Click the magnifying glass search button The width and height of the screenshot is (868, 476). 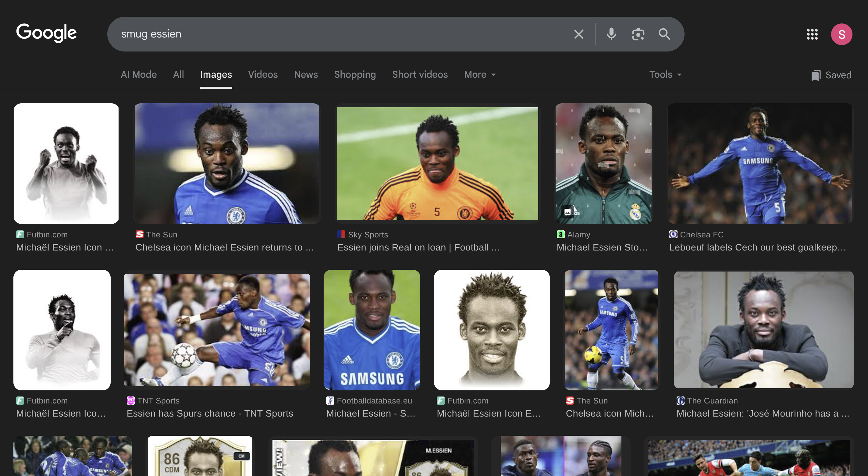(664, 34)
